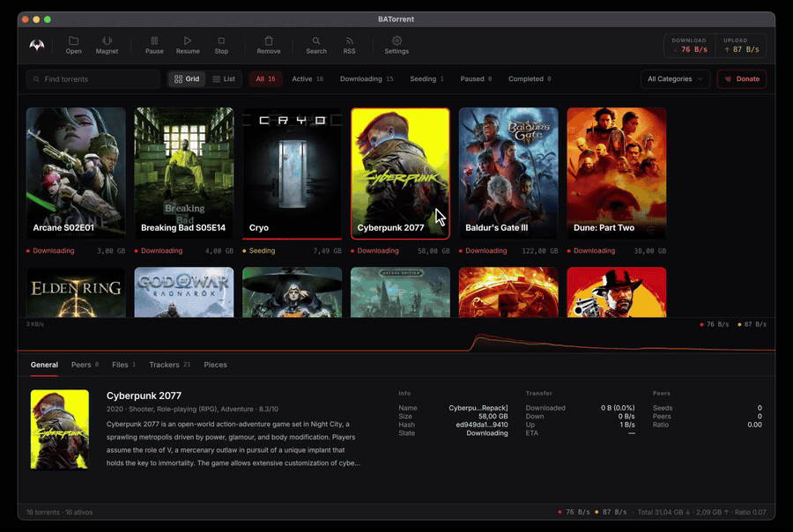The image size is (793, 532).
Task: Select the Baldur's Gate III poster
Action: click(x=508, y=173)
